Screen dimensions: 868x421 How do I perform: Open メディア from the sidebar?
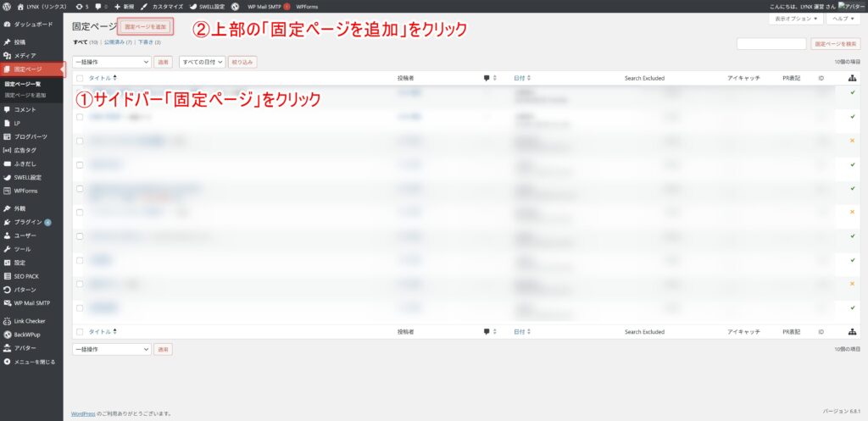(x=25, y=55)
